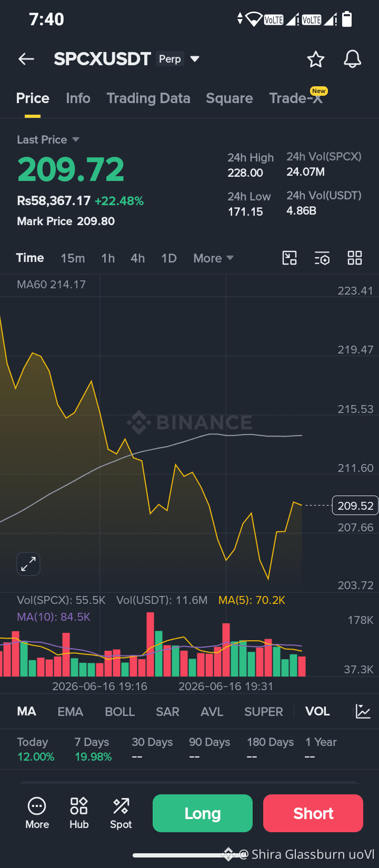Screen dimensions: 379x868
Task: Add SPCXUSDT to favorites with star
Action: 316,59
